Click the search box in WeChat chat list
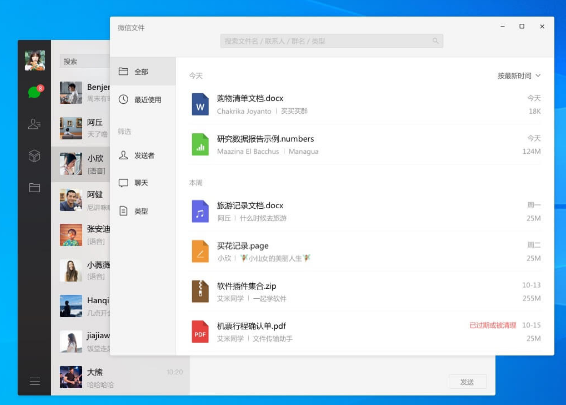 (x=85, y=61)
